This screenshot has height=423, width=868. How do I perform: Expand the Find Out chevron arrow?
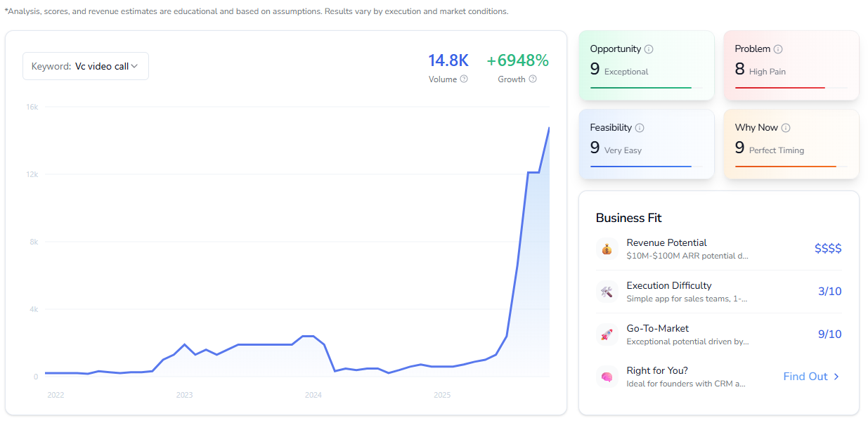coord(836,377)
